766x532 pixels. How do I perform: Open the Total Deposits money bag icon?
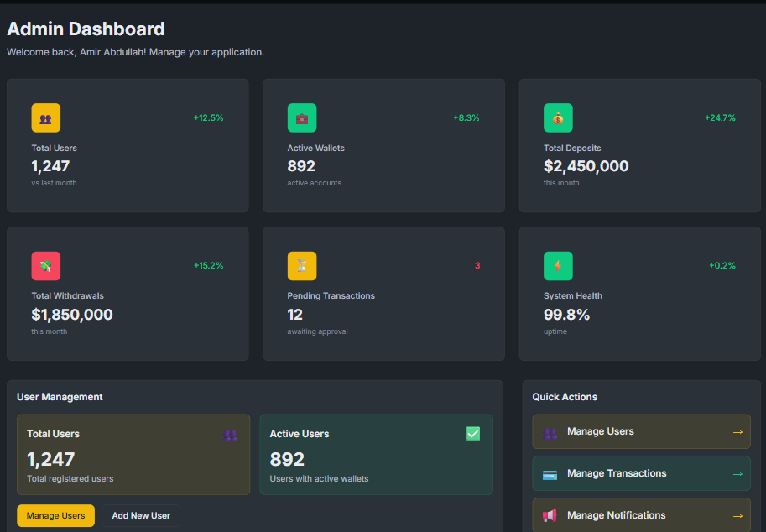point(558,117)
